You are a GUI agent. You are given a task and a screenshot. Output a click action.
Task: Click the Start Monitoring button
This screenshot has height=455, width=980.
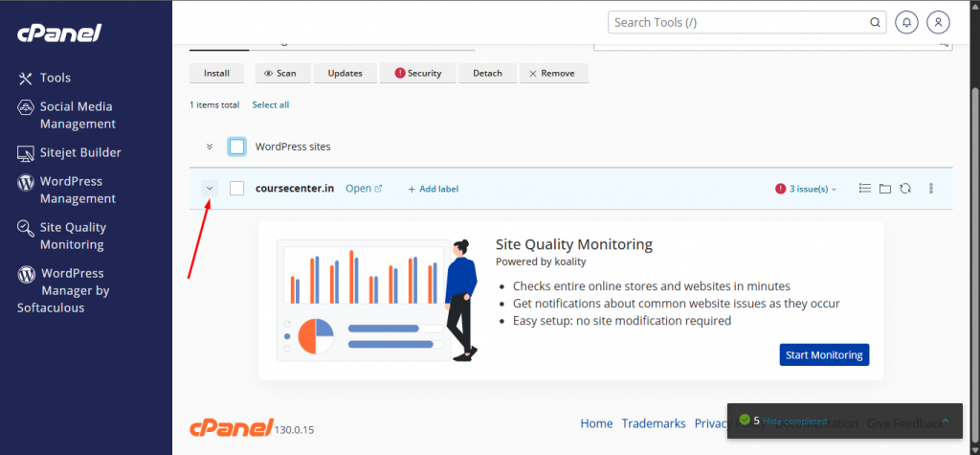click(x=824, y=354)
